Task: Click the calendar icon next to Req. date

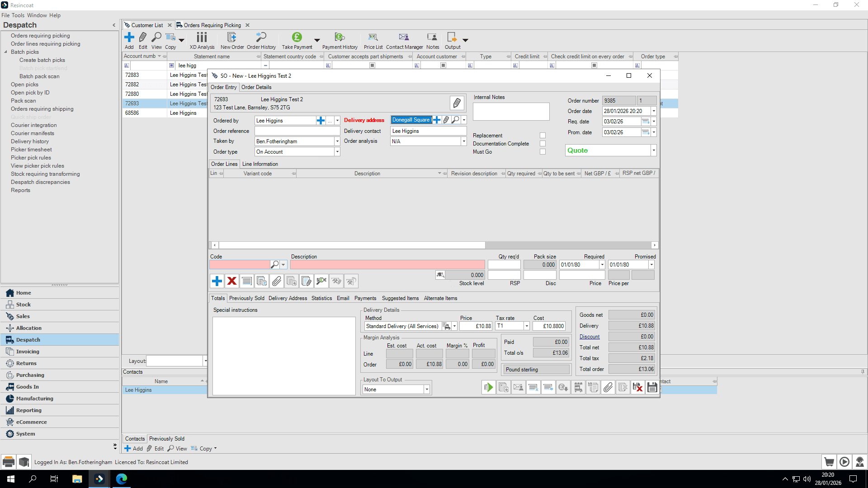Action: (646, 122)
